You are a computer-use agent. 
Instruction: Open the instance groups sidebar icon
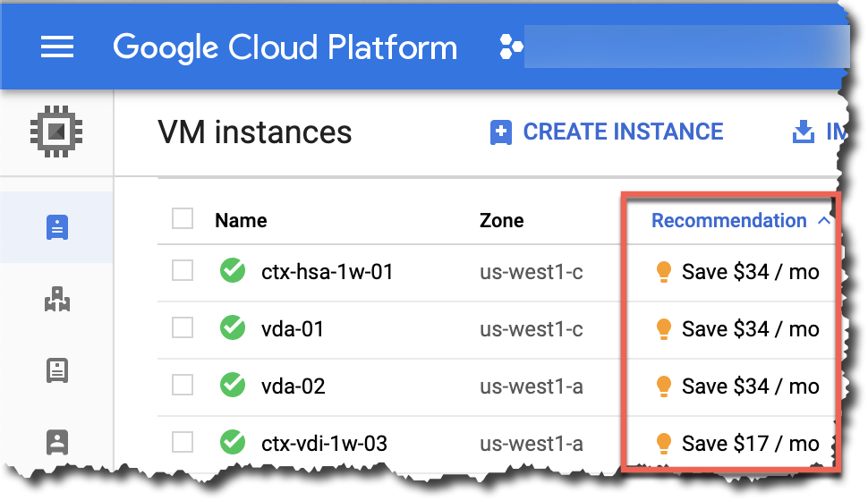pos(56,300)
